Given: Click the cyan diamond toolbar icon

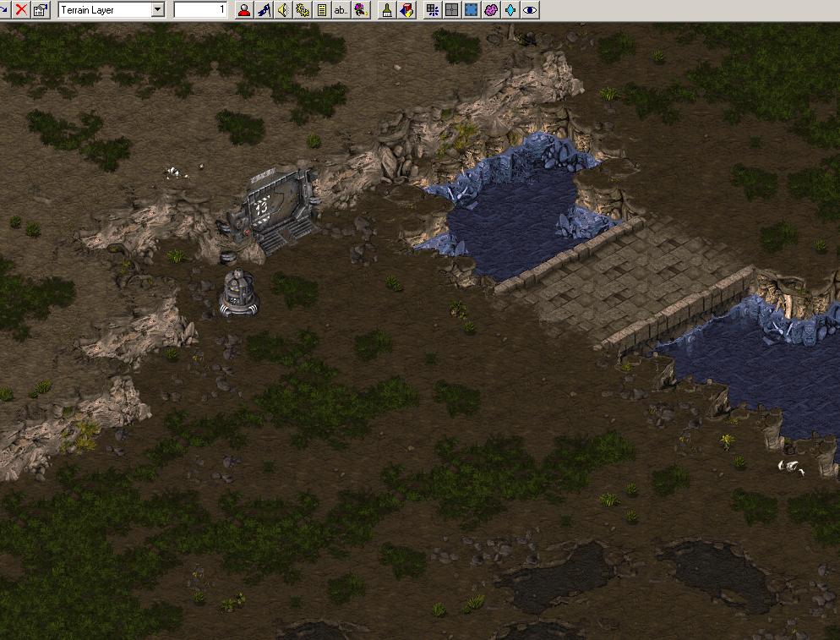Looking at the screenshot, I should coord(510,10).
